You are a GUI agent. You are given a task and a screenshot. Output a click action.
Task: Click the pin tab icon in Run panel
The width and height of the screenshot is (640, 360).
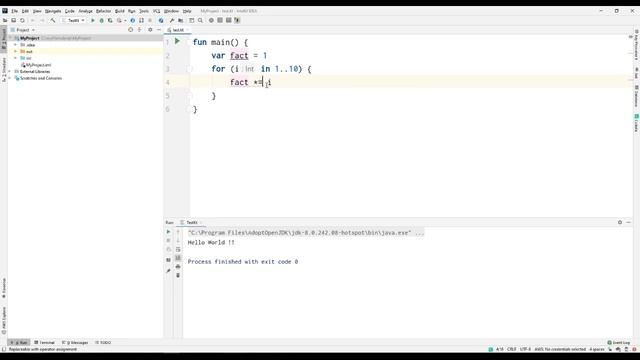(x=168, y=270)
